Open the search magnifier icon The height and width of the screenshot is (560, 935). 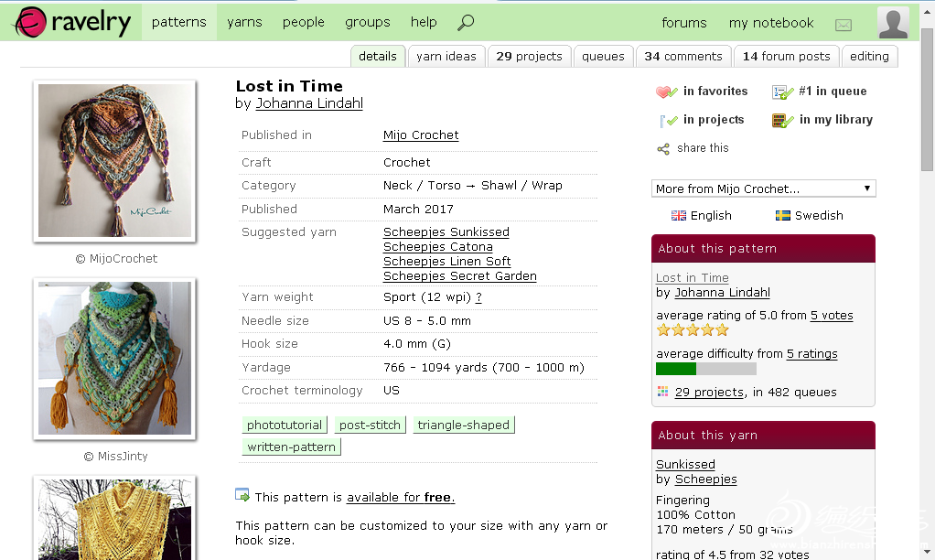466,23
